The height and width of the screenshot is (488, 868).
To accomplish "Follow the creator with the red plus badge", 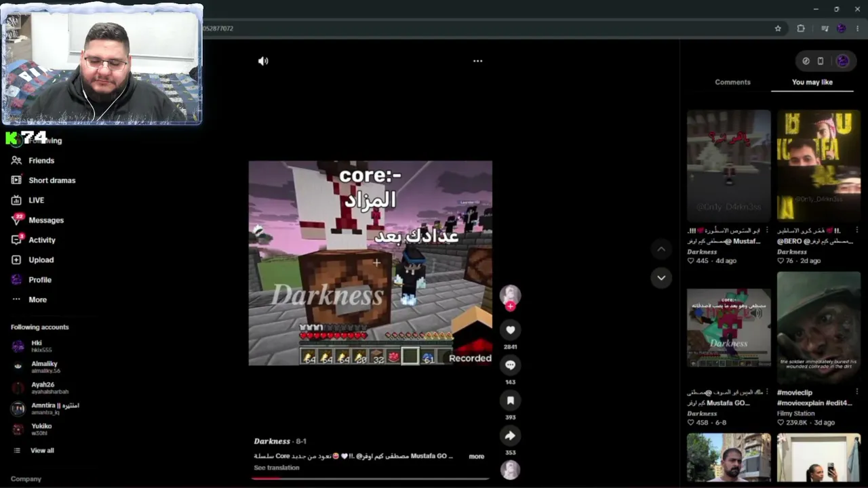I will click(x=510, y=307).
